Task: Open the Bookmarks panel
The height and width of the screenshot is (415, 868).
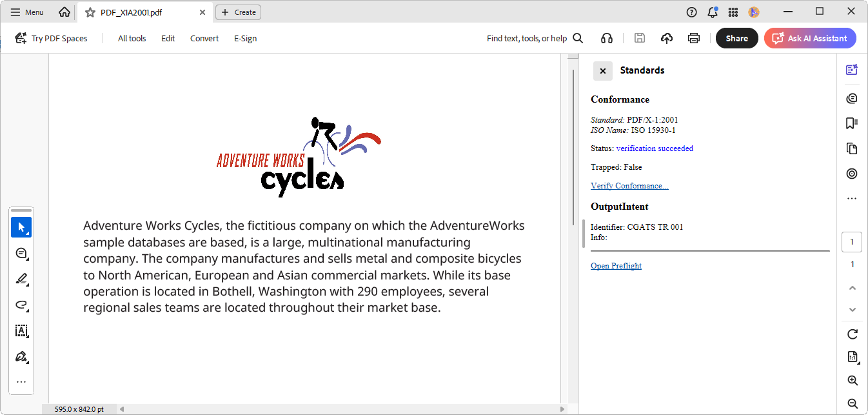Action: coord(852,123)
